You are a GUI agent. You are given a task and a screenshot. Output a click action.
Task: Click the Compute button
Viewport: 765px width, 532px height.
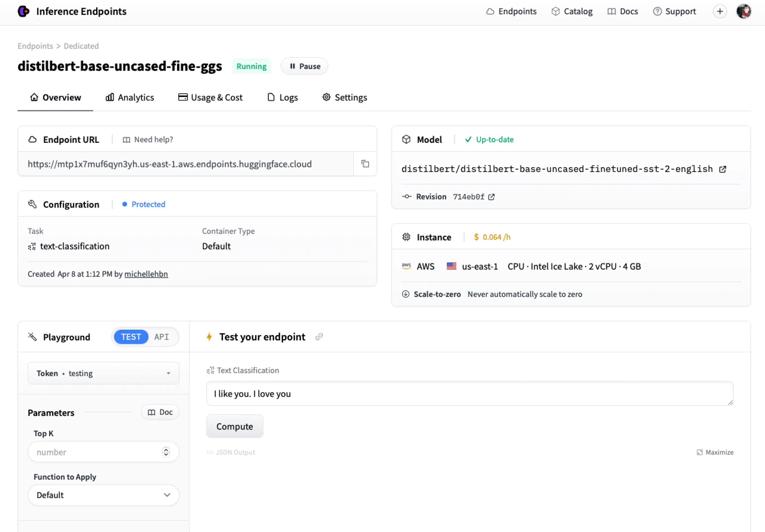235,426
